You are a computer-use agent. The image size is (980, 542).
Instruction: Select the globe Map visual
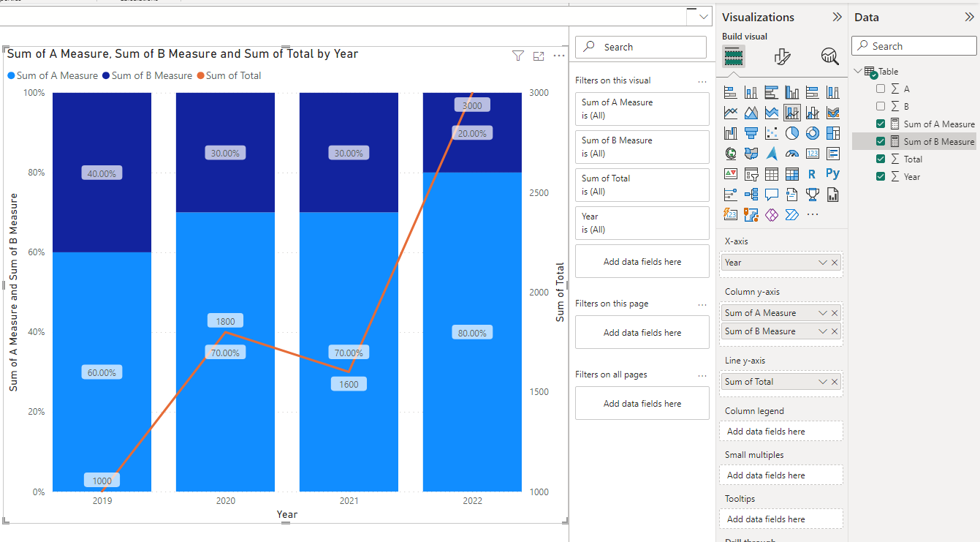[x=731, y=154]
